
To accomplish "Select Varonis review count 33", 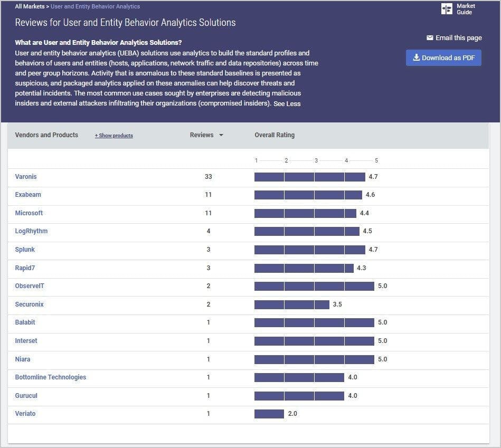I will 209,177.
